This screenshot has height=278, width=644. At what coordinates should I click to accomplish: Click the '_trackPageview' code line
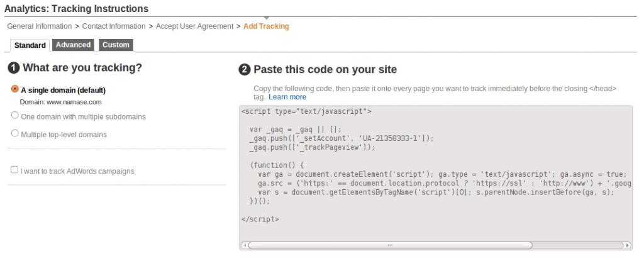click(312, 147)
